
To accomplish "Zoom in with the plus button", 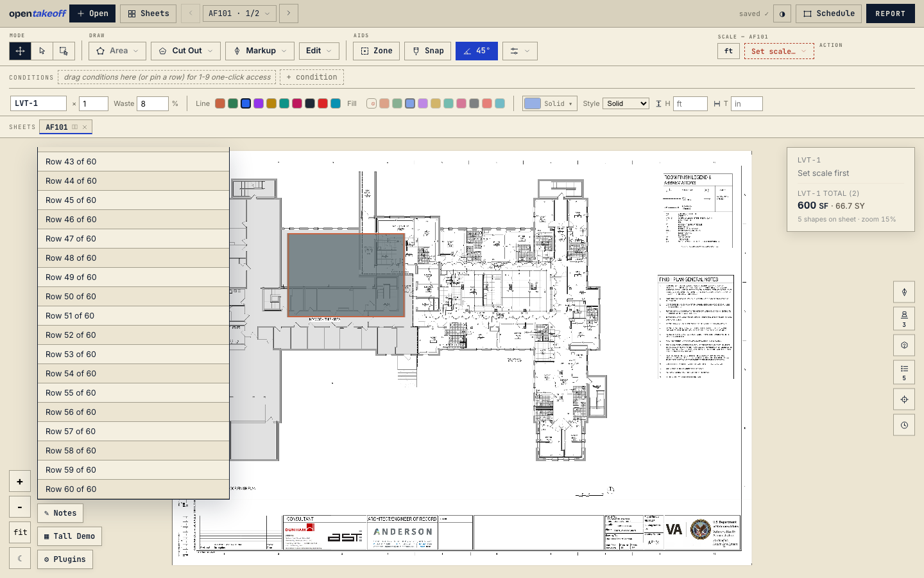I will coord(20,481).
